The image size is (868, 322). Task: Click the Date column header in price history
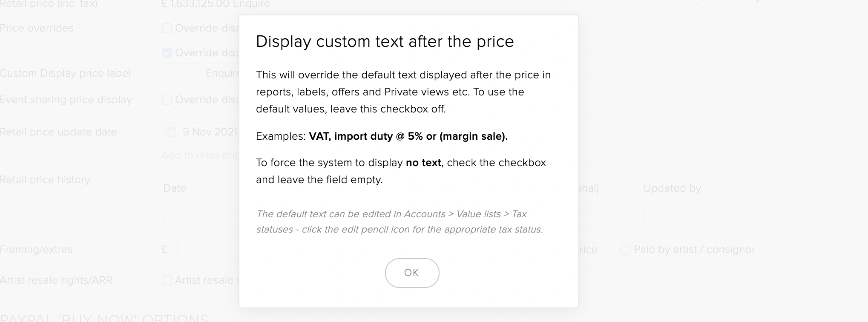tap(175, 188)
